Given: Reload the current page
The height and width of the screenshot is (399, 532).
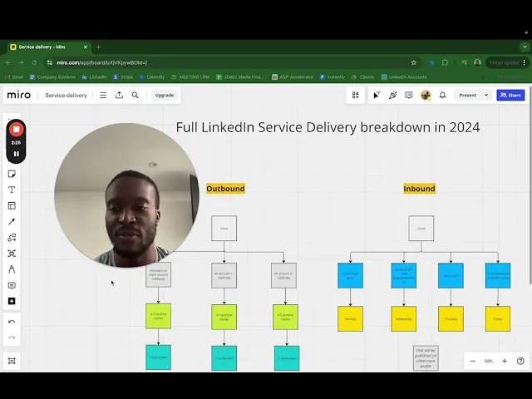Looking at the screenshot, I should pyautogui.click(x=34, y=63).
